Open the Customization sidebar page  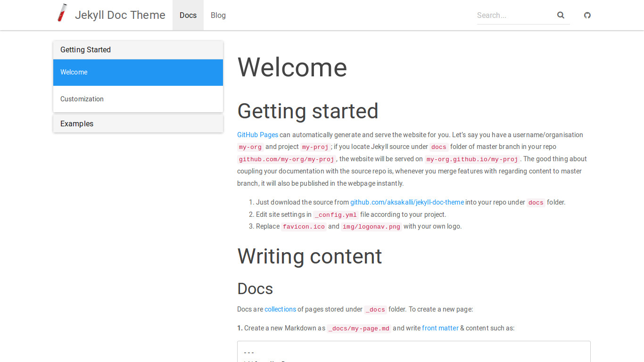coord(82,99)
